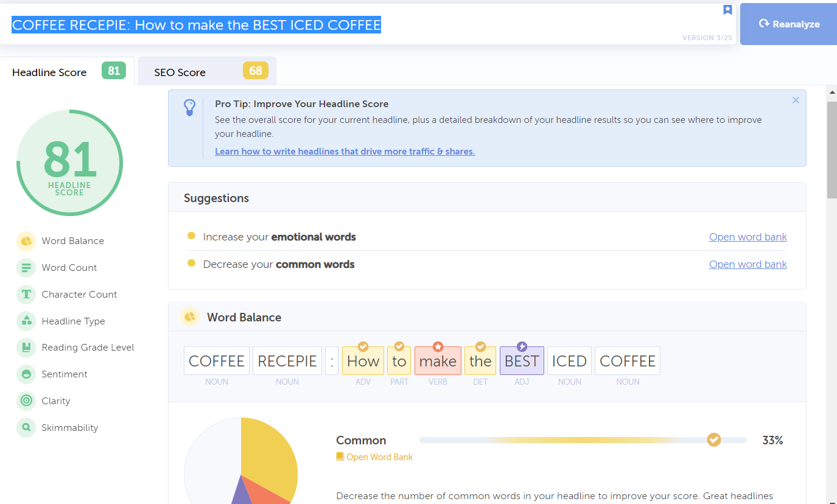Switch to the SEO Score tab
This screenshot has height=504, width=837.
(x=207, y=72)
